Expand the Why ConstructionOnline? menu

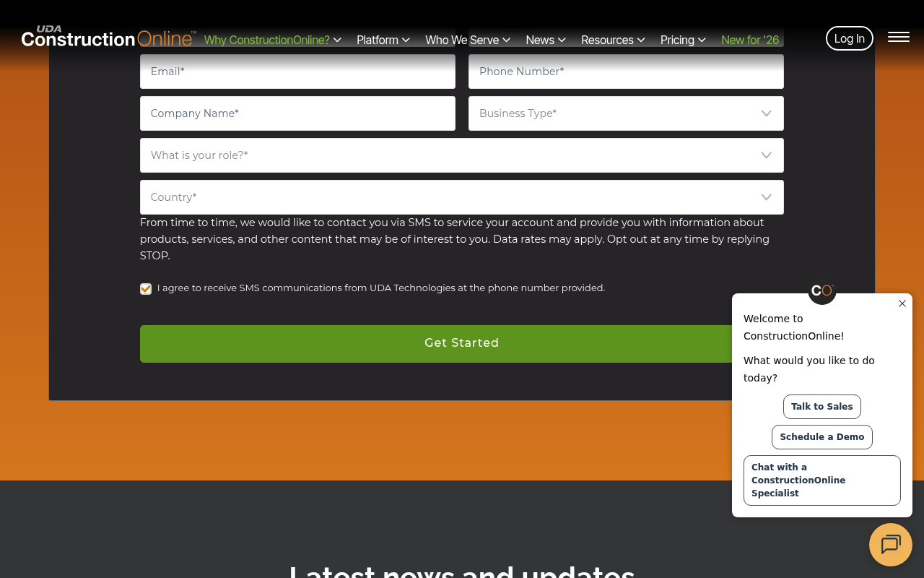tap(273, 40)
